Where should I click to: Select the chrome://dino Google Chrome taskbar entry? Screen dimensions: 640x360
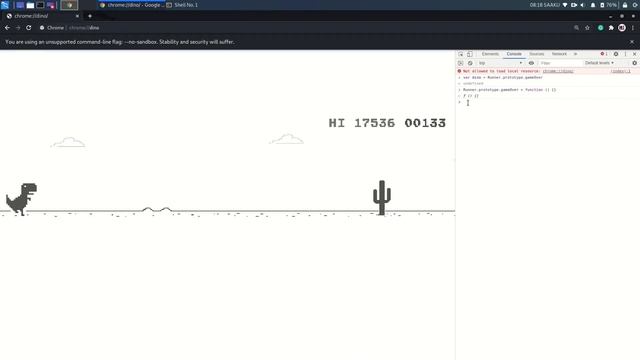tap(131, 5)
